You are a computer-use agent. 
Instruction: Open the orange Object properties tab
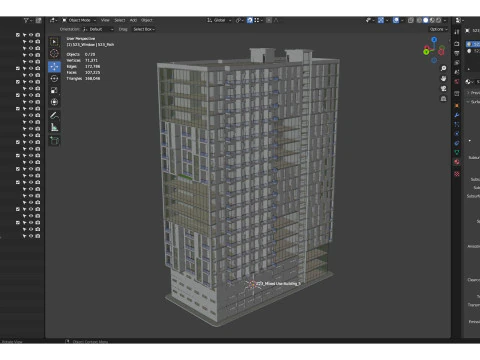(x=457, y=105)
